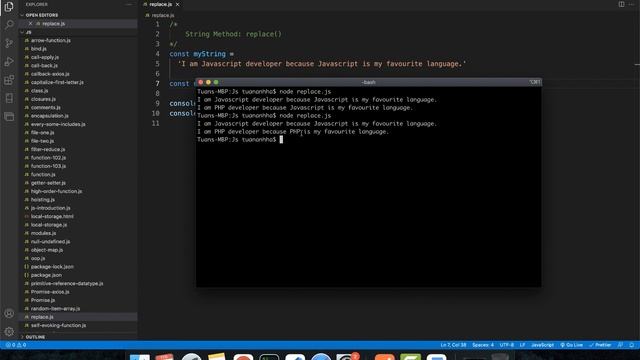Image resolution: width=640 pixels, height=360 pixels.
Task: Open the Explorer view icon
Action: click(9, 7)
